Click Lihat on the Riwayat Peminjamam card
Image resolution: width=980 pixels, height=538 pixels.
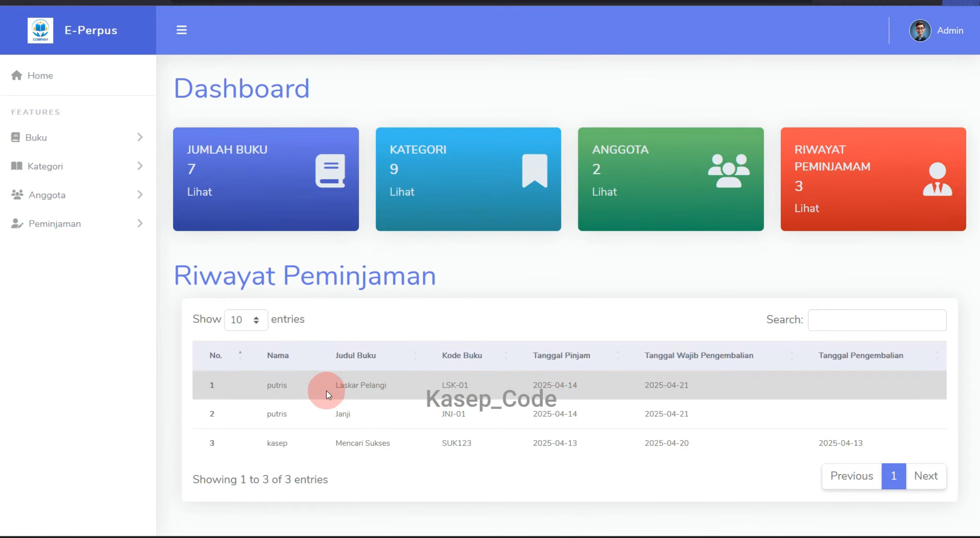(807, 209)
